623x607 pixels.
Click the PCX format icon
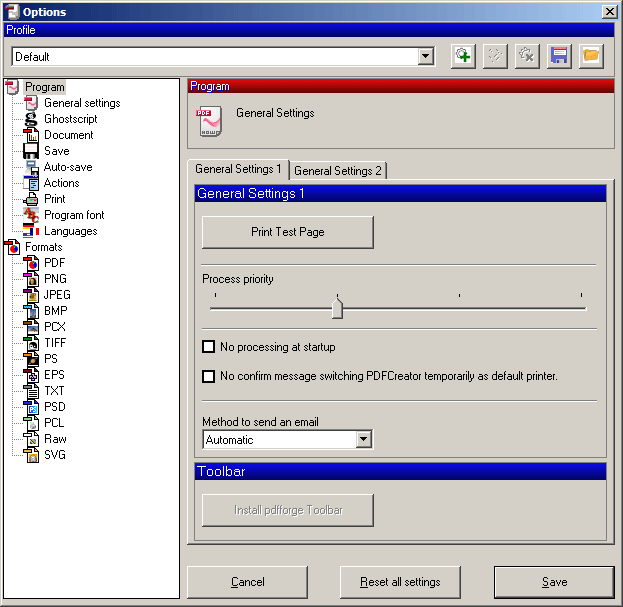[x=31, y=327]
